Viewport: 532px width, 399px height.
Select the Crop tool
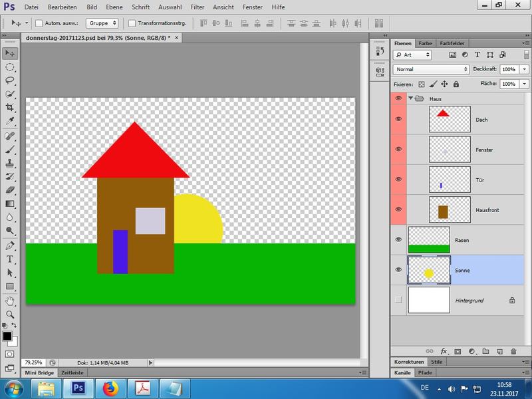tap(10, 108)
